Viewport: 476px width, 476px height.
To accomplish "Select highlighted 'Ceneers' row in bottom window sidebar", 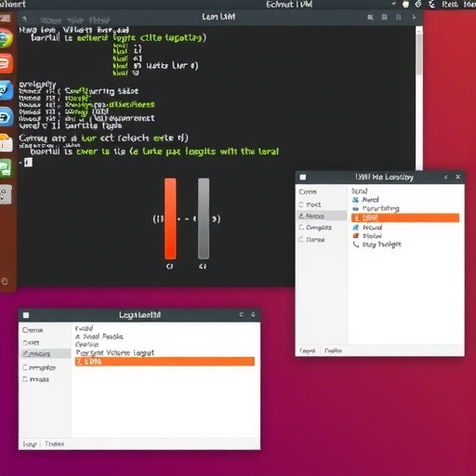I will [46, 353].
